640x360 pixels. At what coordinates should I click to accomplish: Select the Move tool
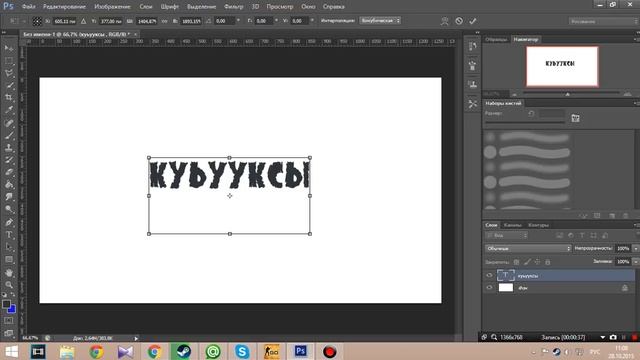click(x=9, y=48)
